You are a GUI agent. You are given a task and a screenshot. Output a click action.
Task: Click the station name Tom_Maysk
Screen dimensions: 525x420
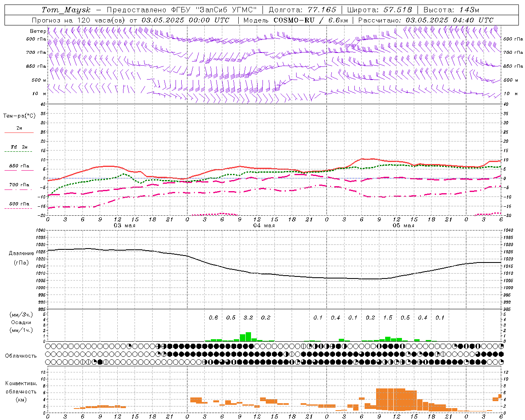click(x=66, y=10)
